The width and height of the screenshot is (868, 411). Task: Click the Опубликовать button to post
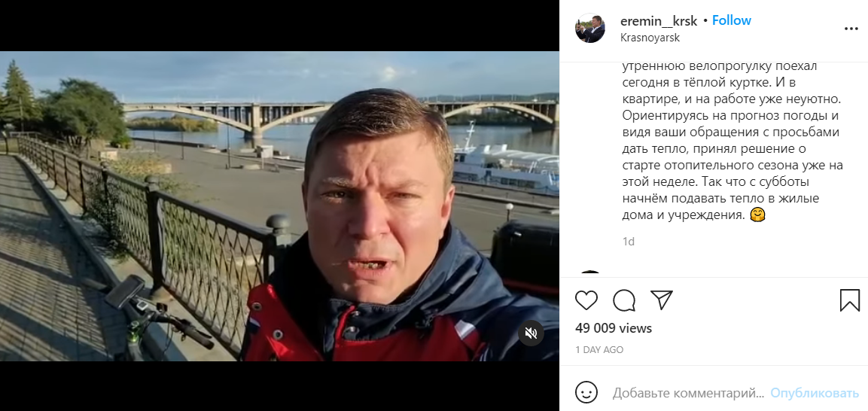[815, 393]
